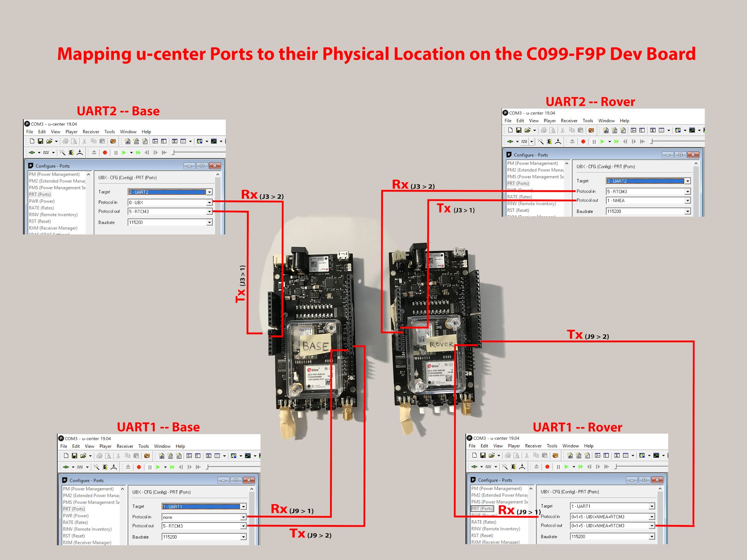
Task: Open the Tools menu in the Rover UART2 window
Action: point(588,121)
